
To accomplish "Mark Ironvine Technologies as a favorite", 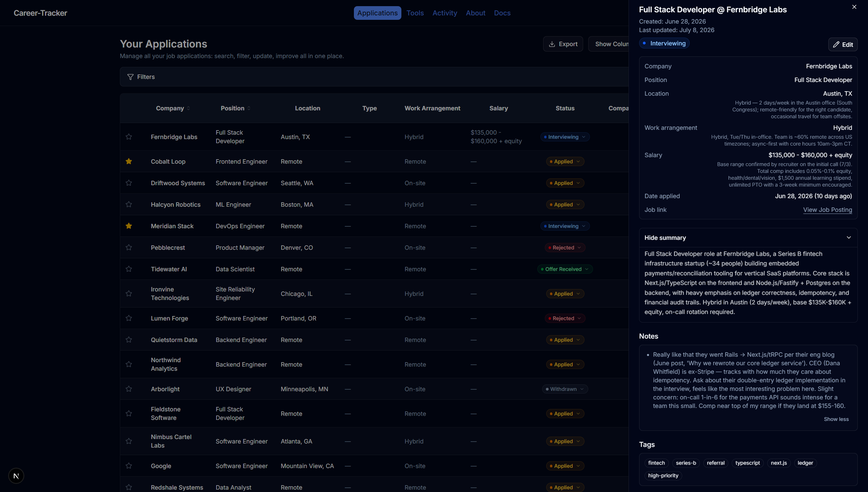I will [129, 293].
